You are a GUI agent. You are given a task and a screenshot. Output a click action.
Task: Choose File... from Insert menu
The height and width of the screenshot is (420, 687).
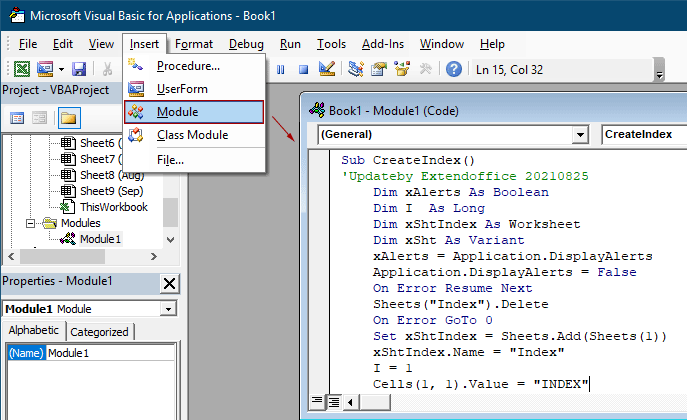click(x=194, y=160)
